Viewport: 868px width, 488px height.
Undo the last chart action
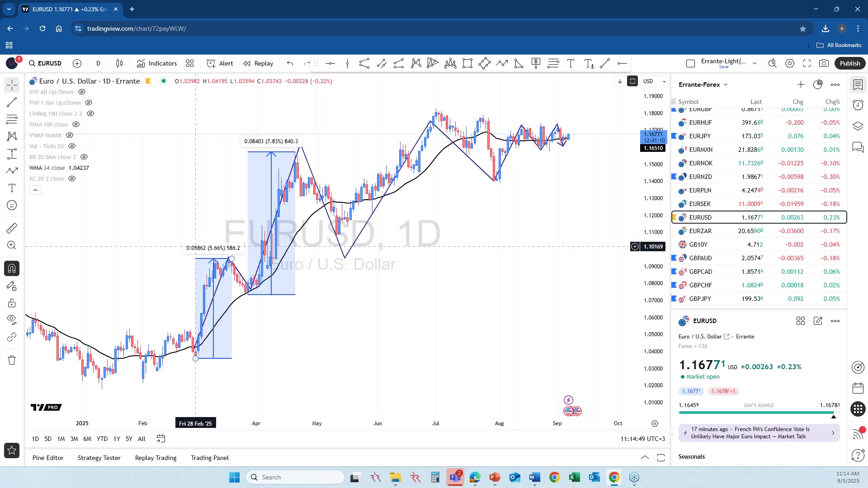290,63
